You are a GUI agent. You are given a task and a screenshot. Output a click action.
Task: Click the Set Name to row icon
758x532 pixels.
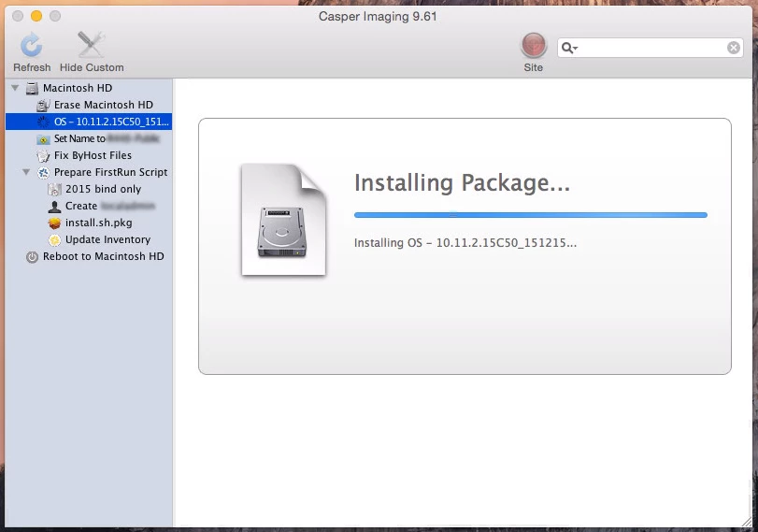43,139
